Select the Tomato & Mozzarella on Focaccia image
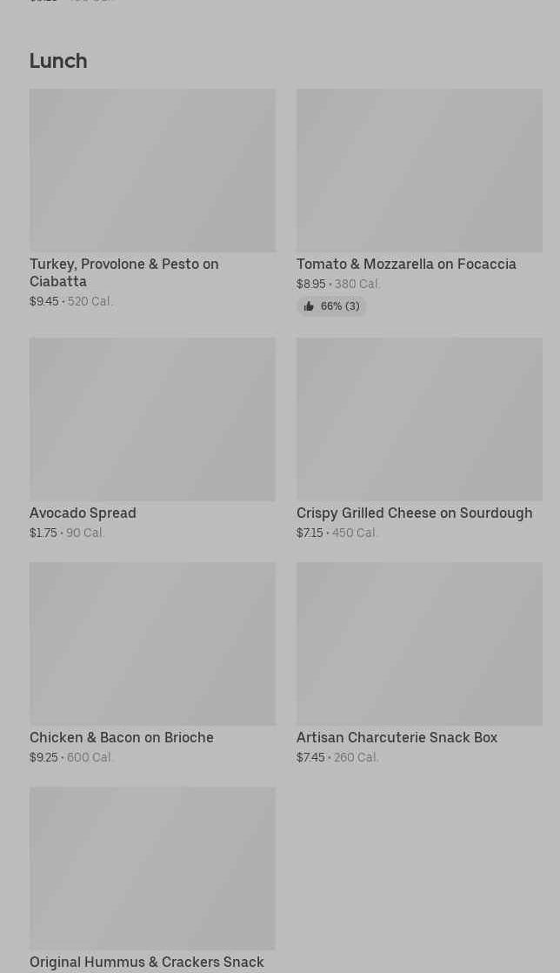 coord(419,171)
